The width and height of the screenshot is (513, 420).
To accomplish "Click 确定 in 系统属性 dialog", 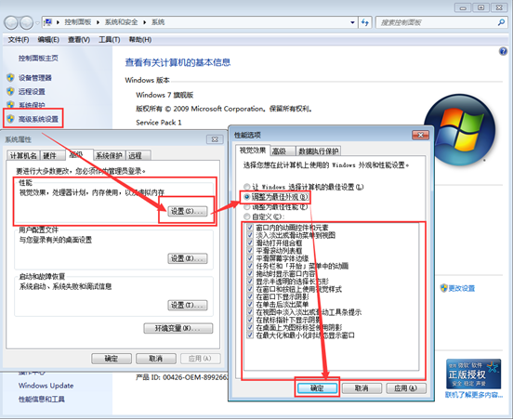I will pyautogui.click(x=112, y=359).
